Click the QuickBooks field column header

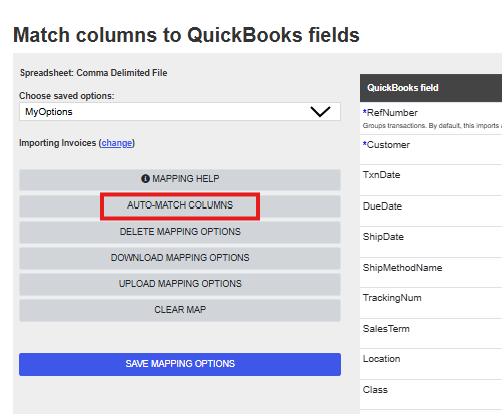click(x=431, y=88)
